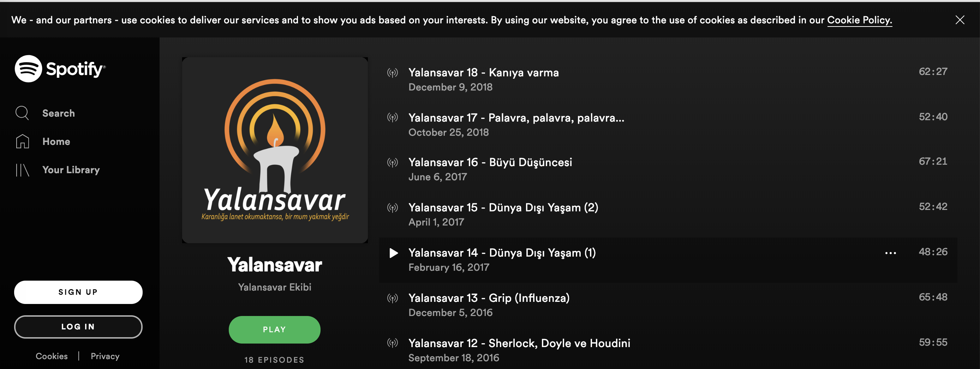
Task: Click the SIGN UP button
Action: click(x=78, y=292)
